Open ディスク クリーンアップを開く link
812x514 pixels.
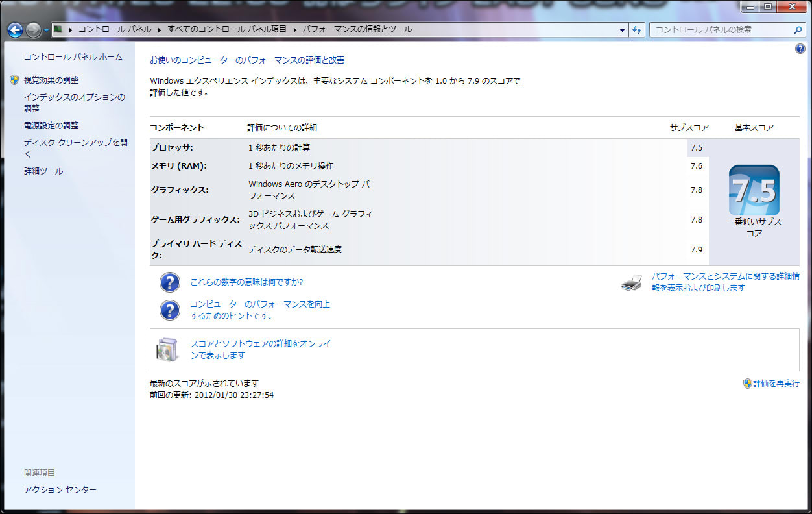[x=76, y=148]
